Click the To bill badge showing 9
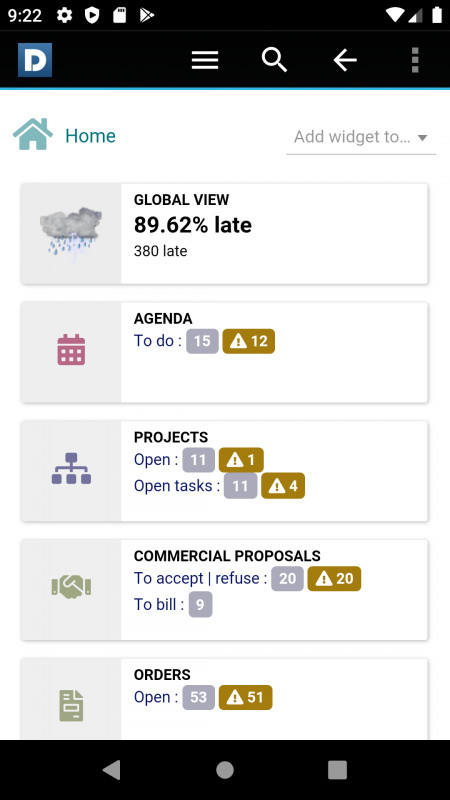 pyautogui.click(x=201, y=605)
